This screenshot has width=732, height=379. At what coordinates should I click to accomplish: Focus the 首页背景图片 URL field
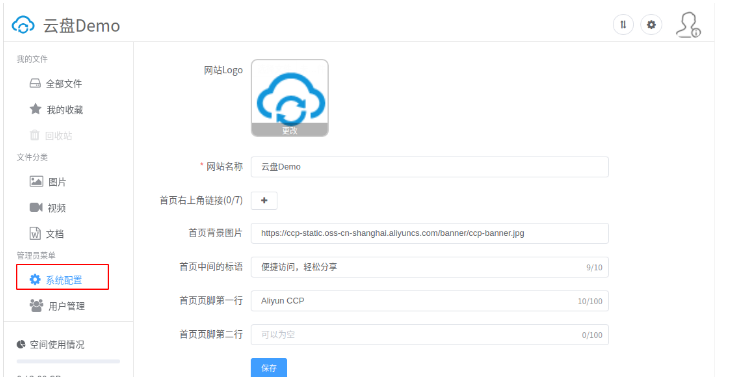click(429, 233)
